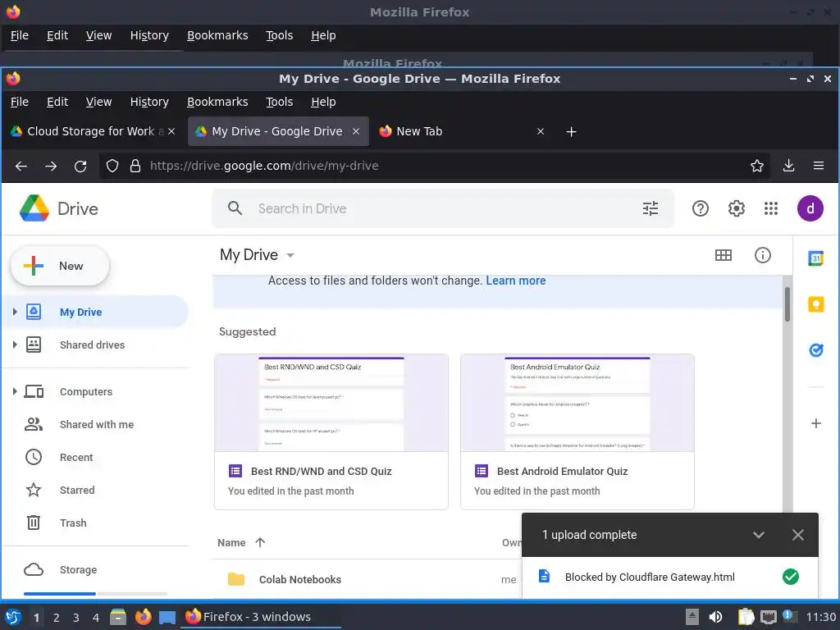Open the taskbar start menu icon

pos(13,617)
